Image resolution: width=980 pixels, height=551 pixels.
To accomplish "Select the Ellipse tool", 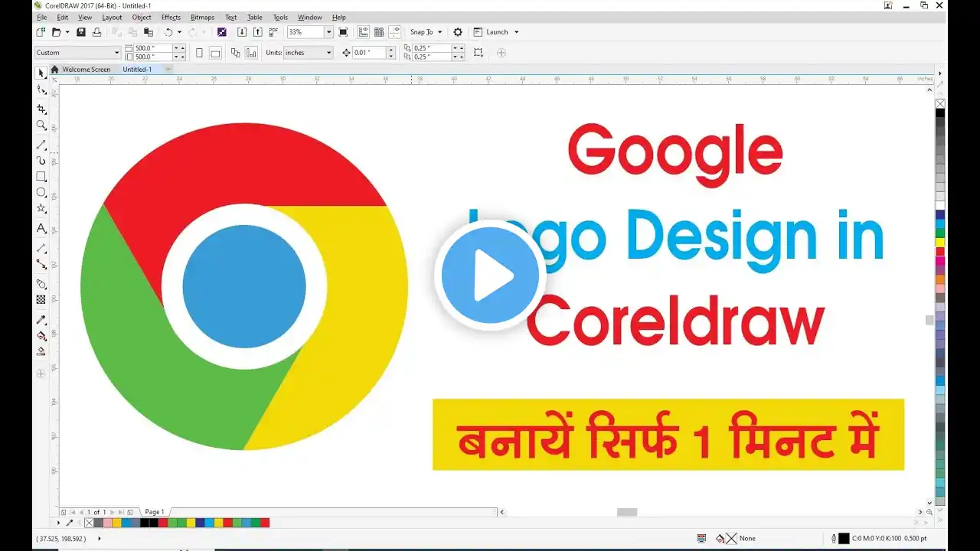I will coord(41,193).
